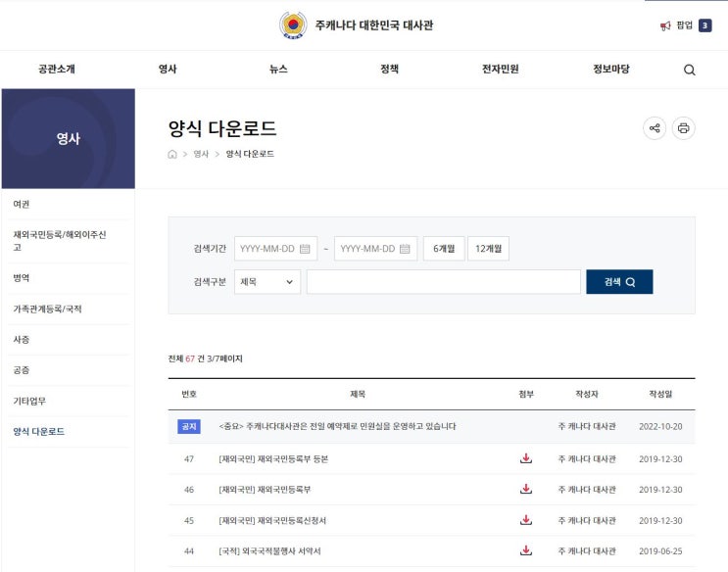This screenshot has height=572, width=728.
Task: Open 정보마당 main menu
Action: (x=611, y=70)
